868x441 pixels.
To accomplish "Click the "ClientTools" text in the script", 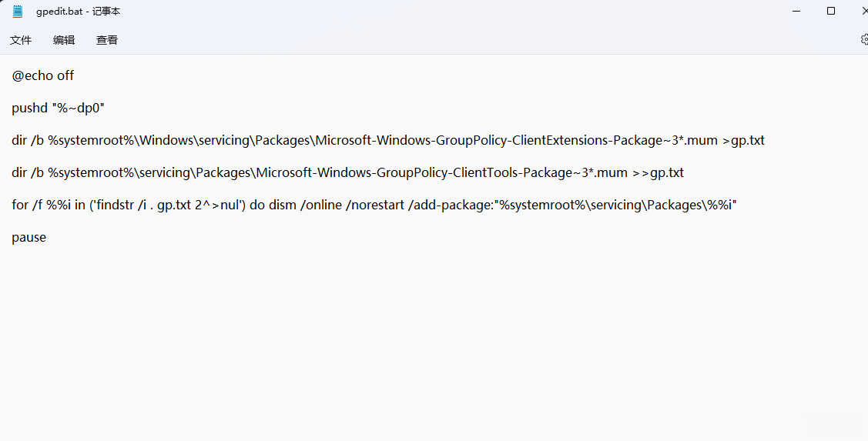I will tap(488, 173).
